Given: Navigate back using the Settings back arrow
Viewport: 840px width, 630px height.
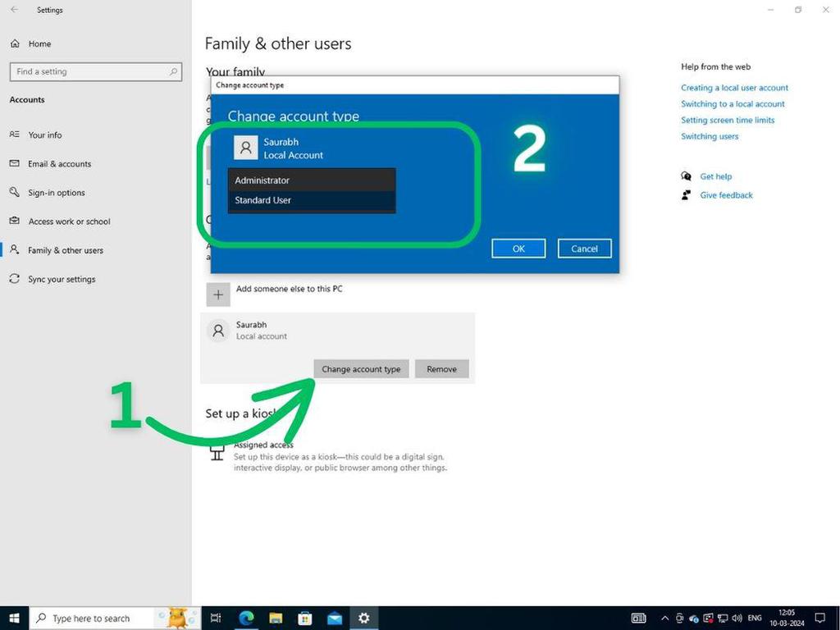Looking at the screenshot, I should (13, 10).
